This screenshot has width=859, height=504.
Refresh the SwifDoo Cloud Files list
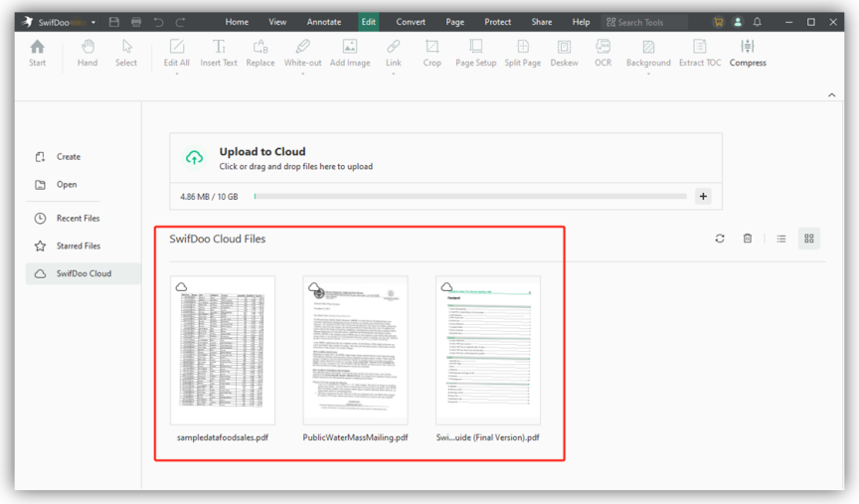(x=719, y=239)
